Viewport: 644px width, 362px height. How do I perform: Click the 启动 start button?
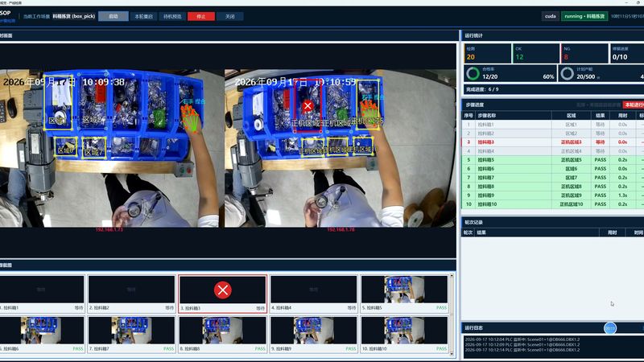click(x=113, y=16)
